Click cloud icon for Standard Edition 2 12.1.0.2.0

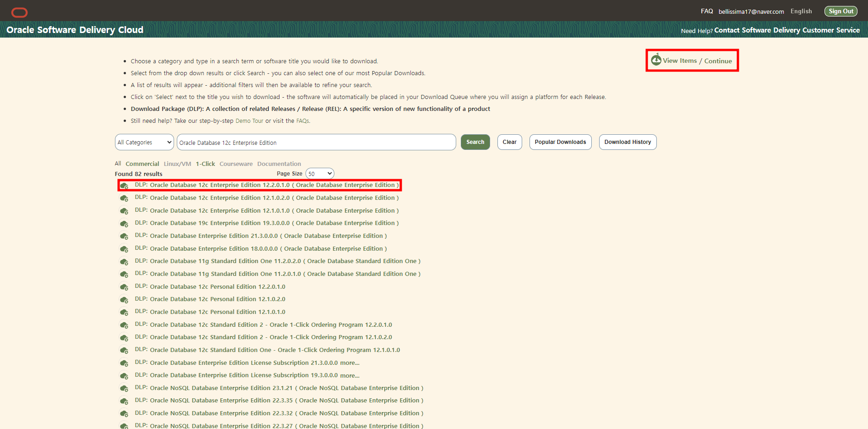click(x=124, y=338)
